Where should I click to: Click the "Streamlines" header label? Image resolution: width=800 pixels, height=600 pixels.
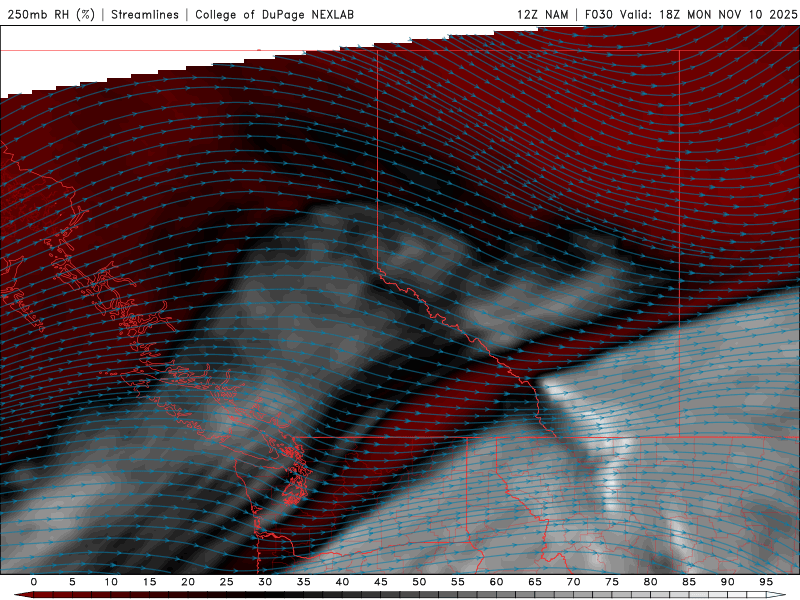click(x=145, y=14)
